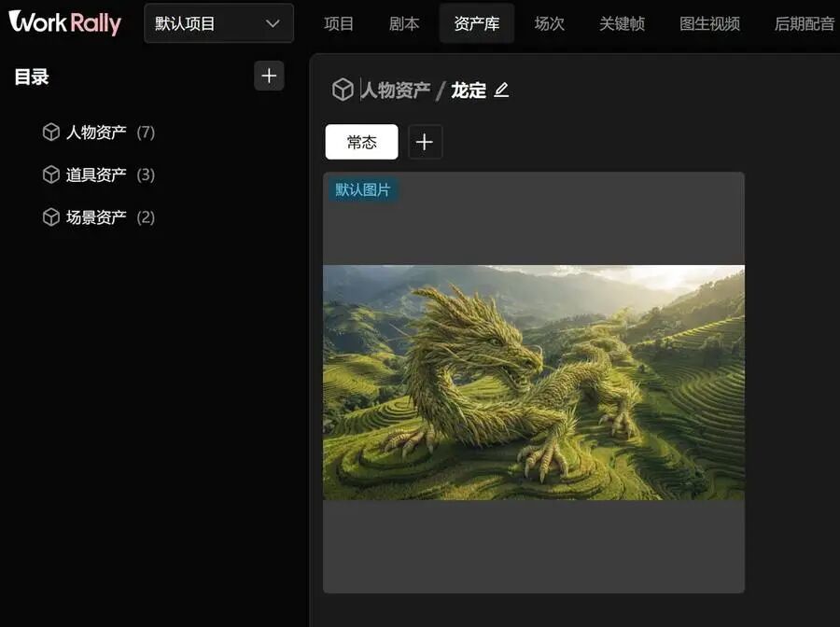Image resolution: width=840 pixels, height=627 pixels.
Task: Click the cube icon beside 道具资产
Action: click(x=51, y=174)
